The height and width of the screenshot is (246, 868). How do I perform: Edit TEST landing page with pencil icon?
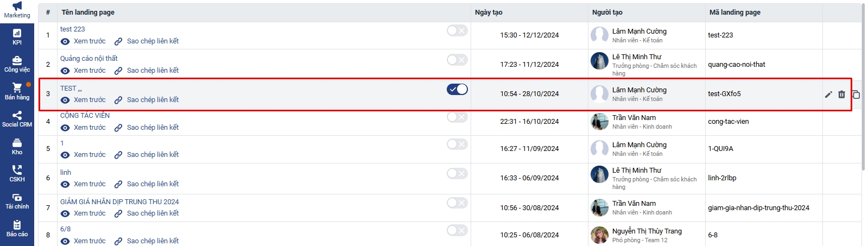click(828, 94)
